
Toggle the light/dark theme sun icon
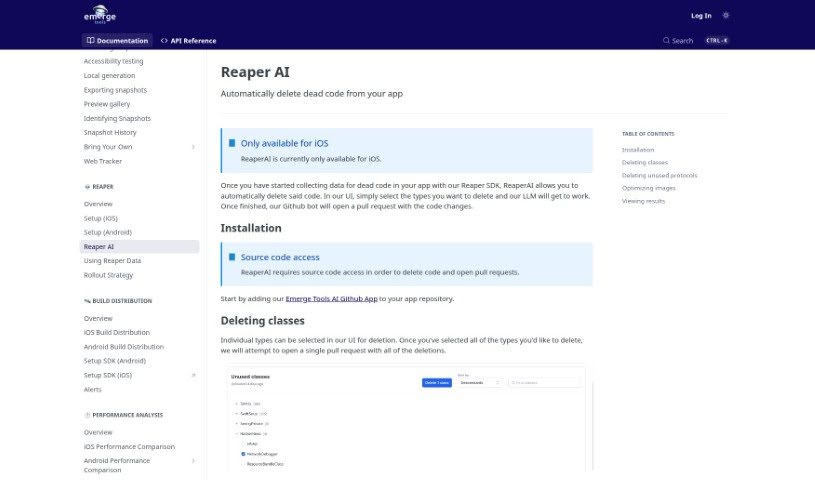pos(725,16)
